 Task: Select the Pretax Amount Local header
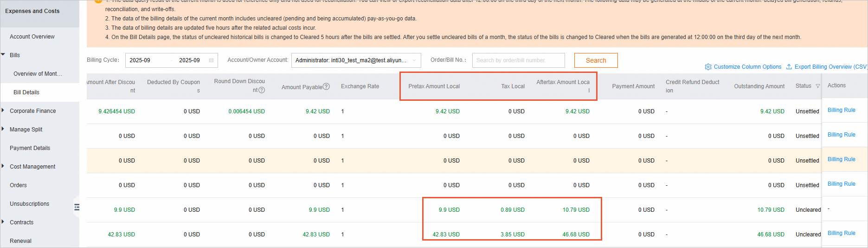[434, 86]
